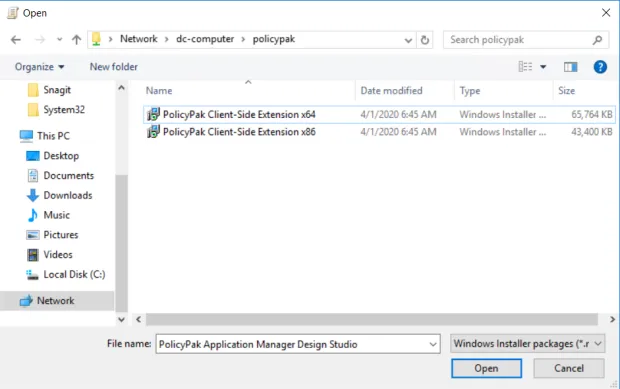620x389 pixels.
Task: Select Network in the address breadcrumb
Action: click(139, 39)
